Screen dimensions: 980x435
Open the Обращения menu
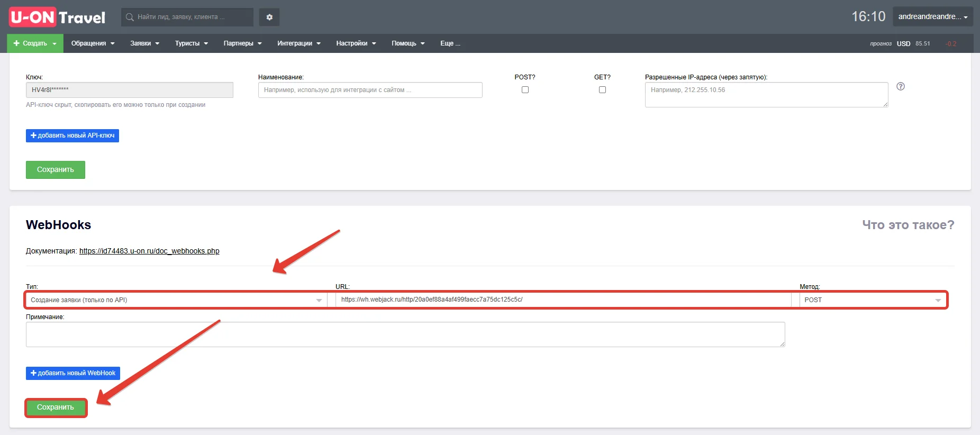pos(93,43)
